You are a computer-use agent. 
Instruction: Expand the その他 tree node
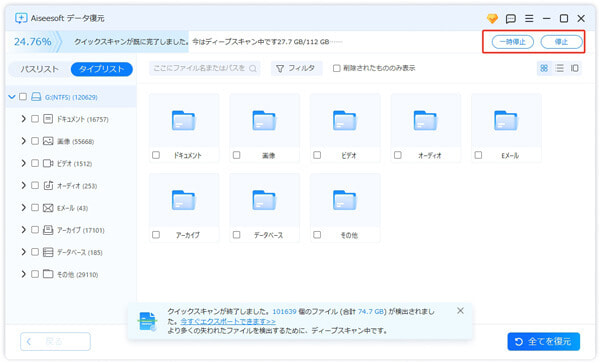[24, 274]
